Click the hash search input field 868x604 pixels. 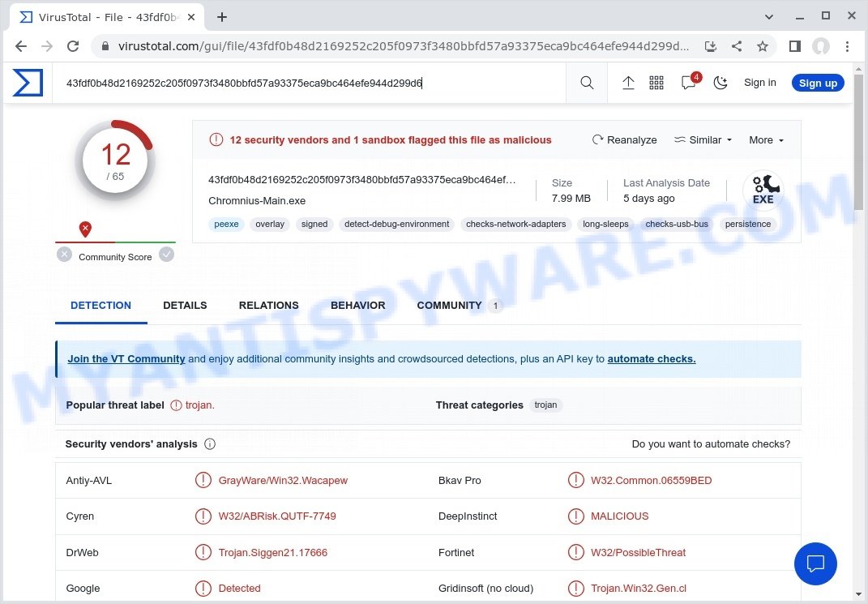[x=310, y=83]
